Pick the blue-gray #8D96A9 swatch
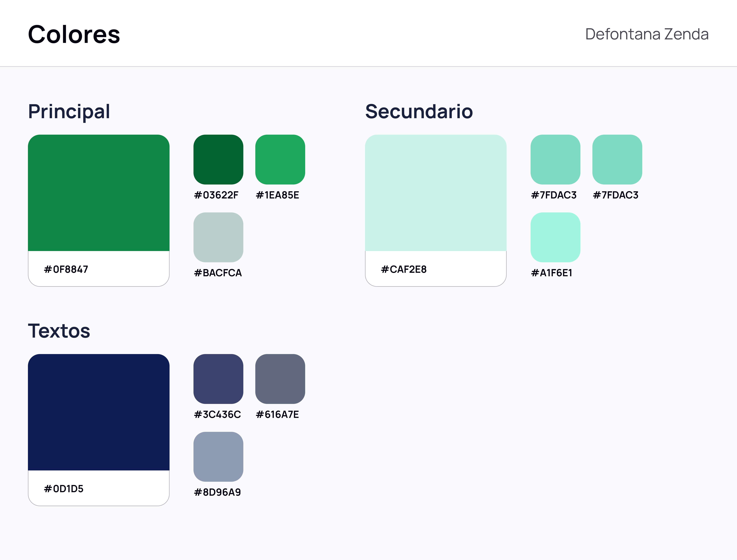Image resolution: width=737 pixels, height=560 pixels. (218, 457)
